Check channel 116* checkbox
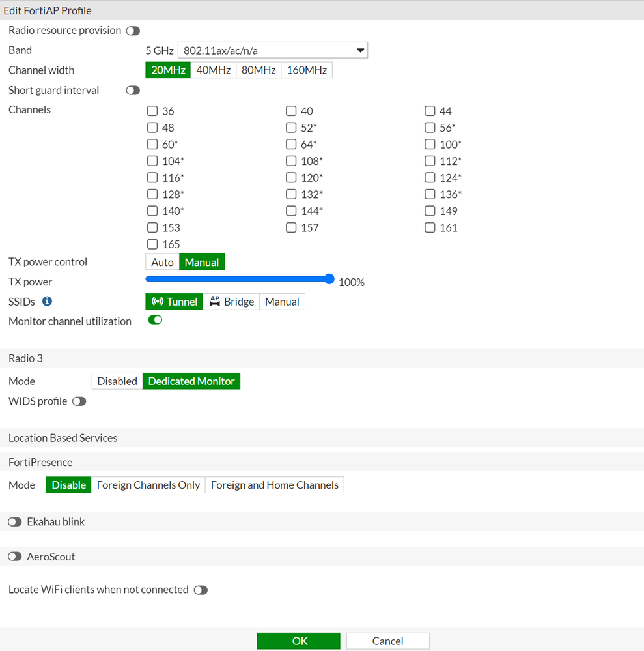644x651 pixels. pos(152,178)
